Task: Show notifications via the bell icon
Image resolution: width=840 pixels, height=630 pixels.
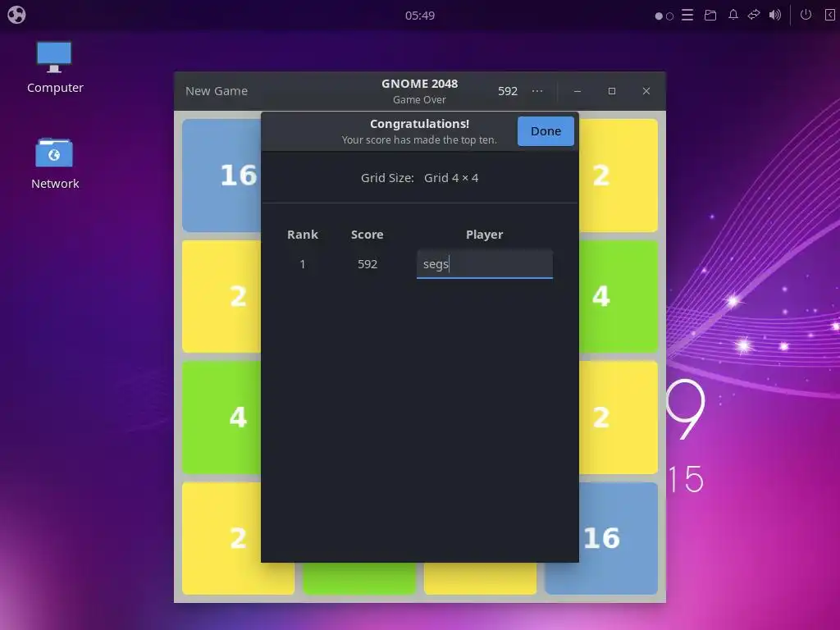Action: click(x=733, y=15)
